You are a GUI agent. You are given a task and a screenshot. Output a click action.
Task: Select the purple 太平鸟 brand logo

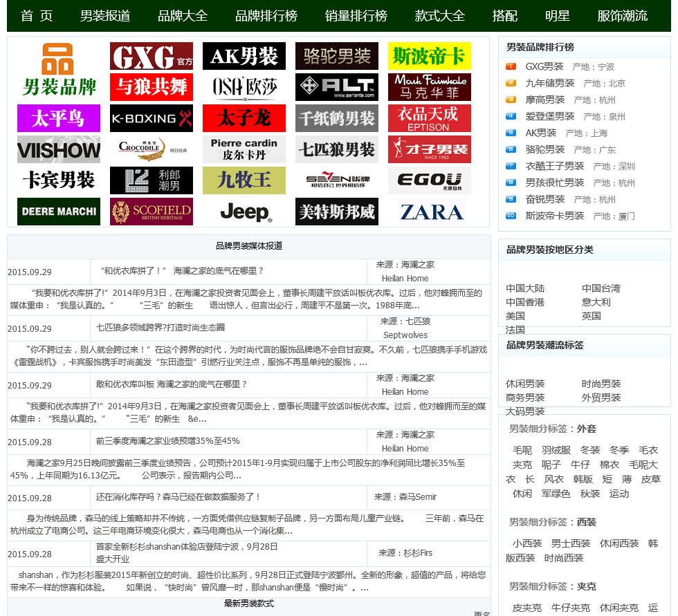click(59, 118)
